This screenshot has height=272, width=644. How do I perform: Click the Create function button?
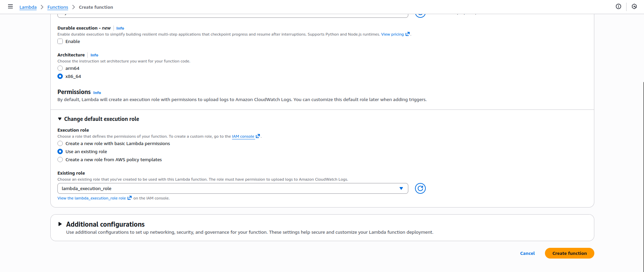569,253
